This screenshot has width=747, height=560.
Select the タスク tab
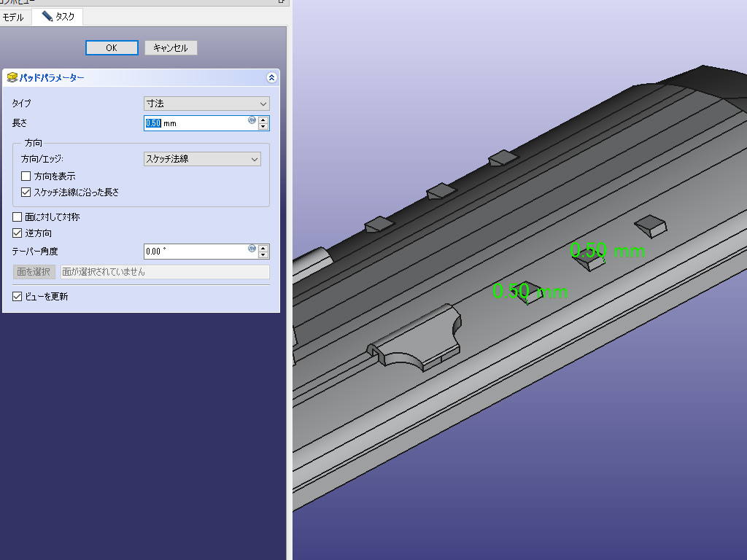[58, 17]
